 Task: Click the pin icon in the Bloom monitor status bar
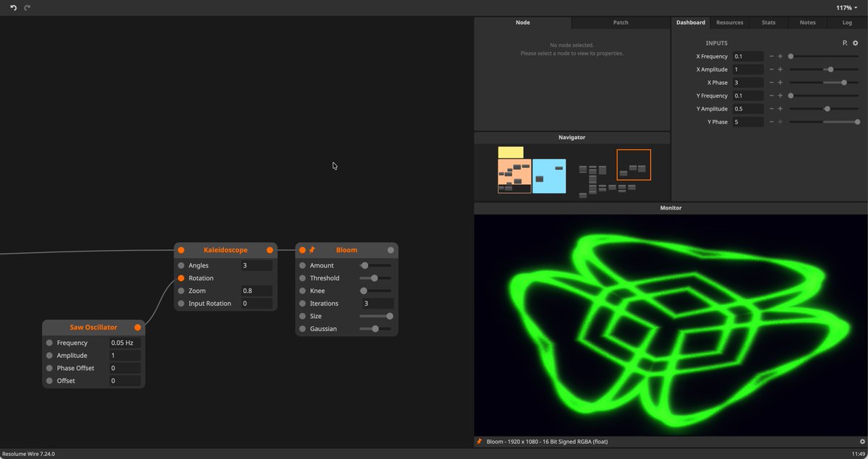click(x=478, y=441)
